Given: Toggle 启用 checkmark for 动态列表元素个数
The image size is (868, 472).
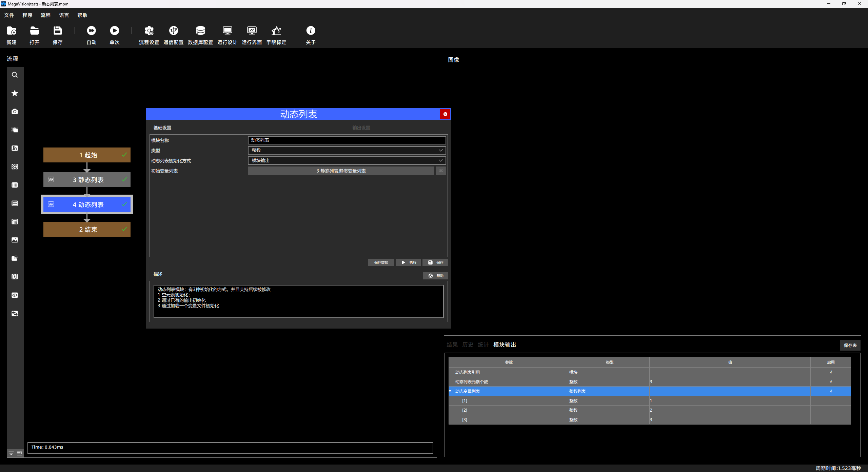Looking at the screenshot, I should point(831,382).
